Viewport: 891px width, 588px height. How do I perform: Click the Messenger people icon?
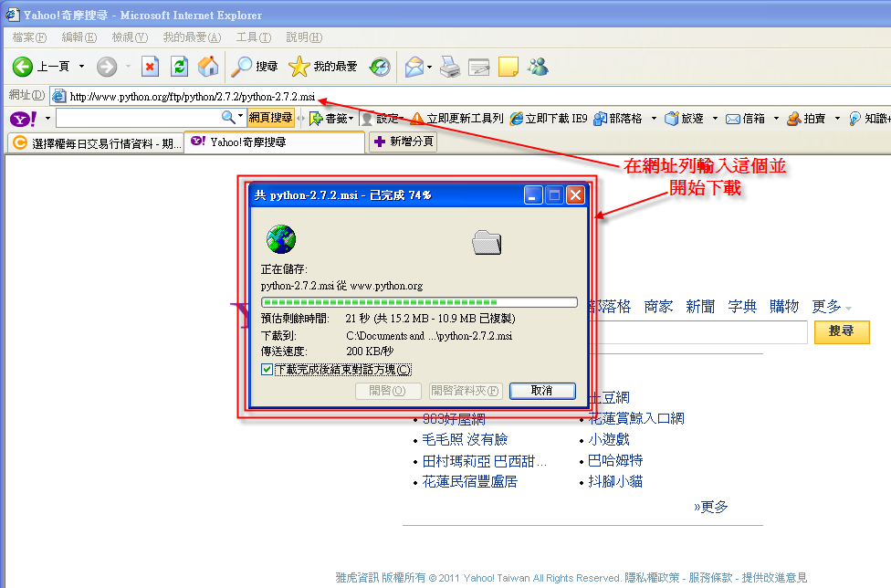[x=538, y=67]
